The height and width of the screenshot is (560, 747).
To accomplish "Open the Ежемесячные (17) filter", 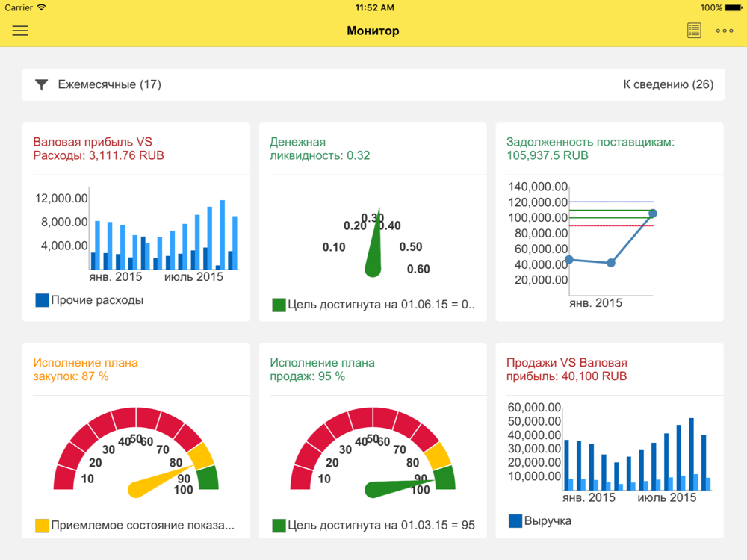I will pos(109,84).
